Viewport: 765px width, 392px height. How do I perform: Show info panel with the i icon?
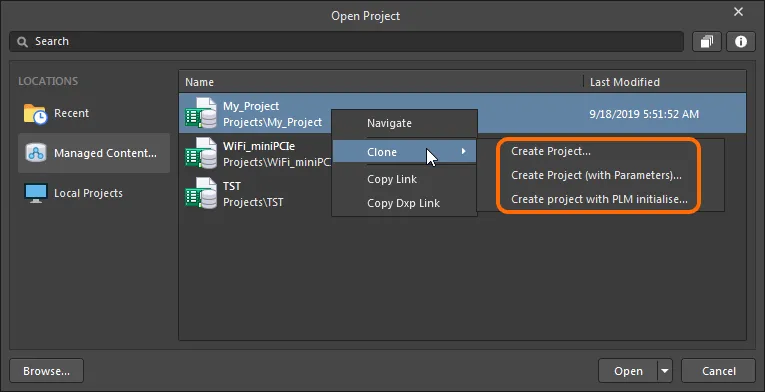741,42
